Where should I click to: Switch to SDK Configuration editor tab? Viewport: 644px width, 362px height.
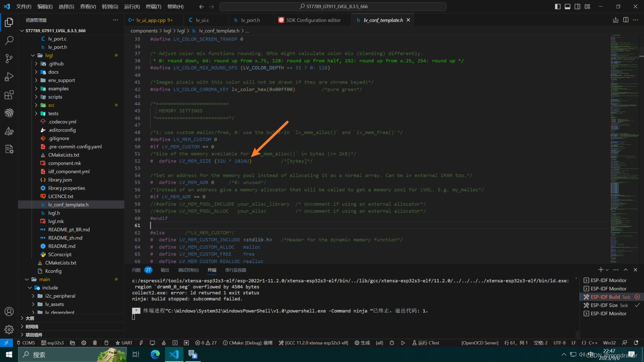coord(312,20)
